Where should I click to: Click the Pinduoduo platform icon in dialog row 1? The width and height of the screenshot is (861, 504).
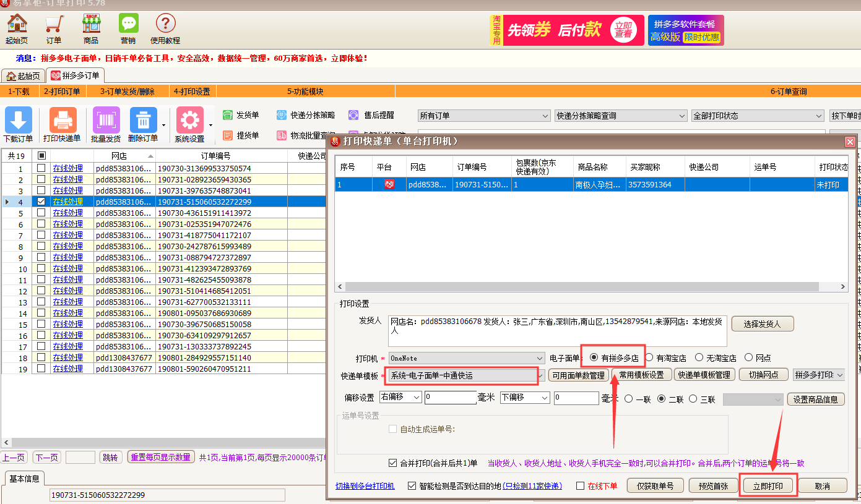pos(389,184)
